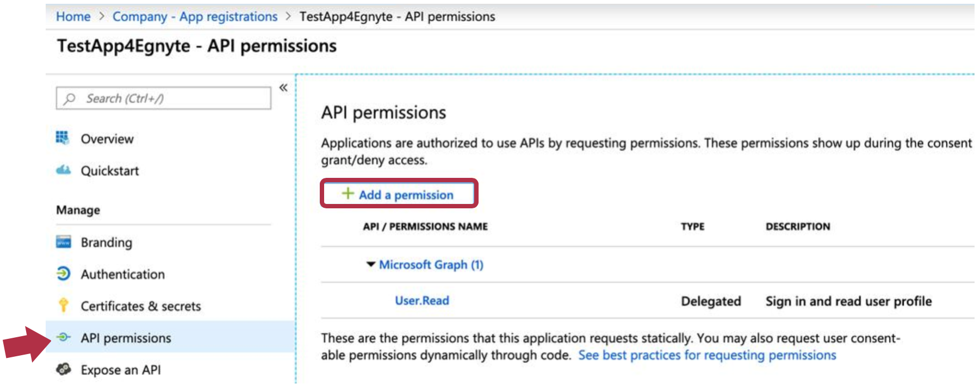Focus the Search (Ctrl+/) field
The width and height of the screenshot is (980, 384).
tap(164, 98)
